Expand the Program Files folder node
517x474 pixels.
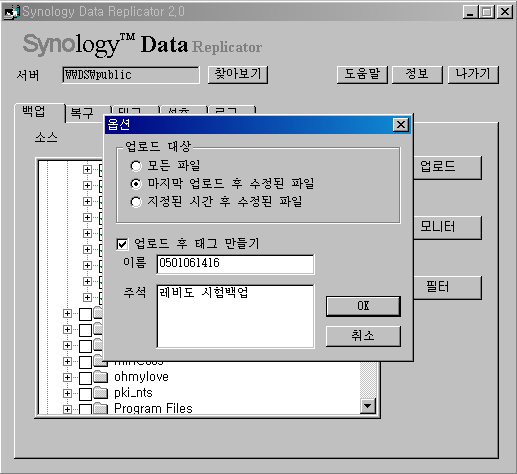(67, 409)
